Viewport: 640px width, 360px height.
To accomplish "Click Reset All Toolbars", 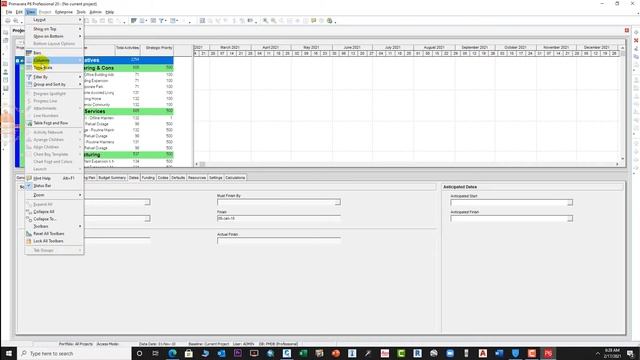I will [54, 234].
